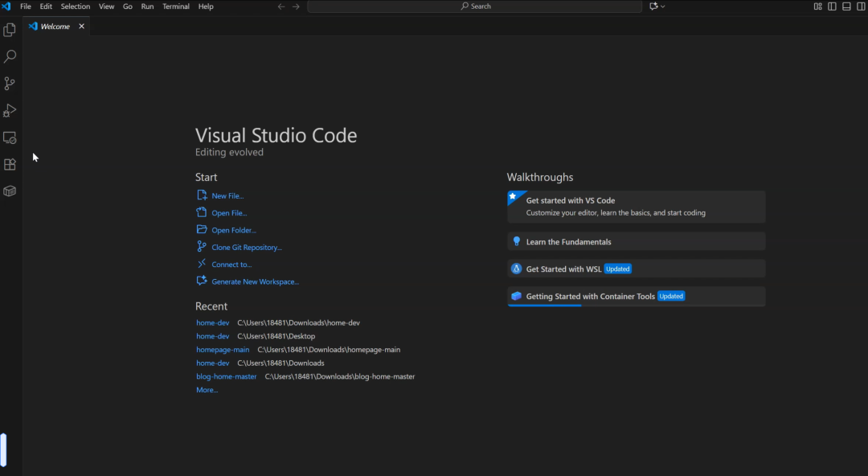Image resolution: width=868 pixels, height=476 pixels.
Task: Click the Clone Git Repository icon
Action: tap(202, 247)
